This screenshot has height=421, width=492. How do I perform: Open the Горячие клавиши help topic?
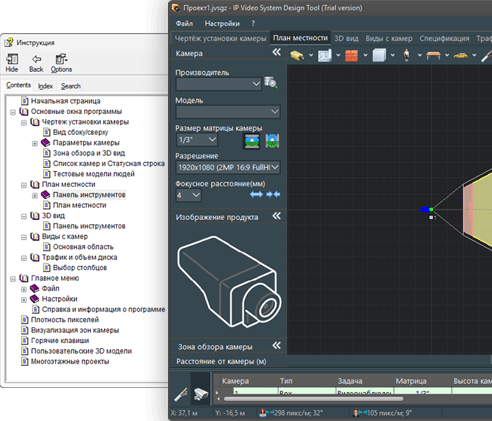[x=60, y=340]
